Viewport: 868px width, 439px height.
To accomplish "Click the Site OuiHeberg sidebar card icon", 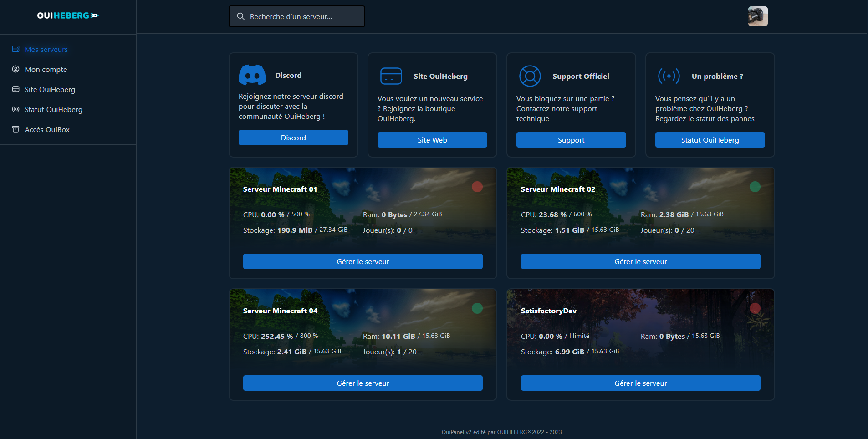I will 15,89.
